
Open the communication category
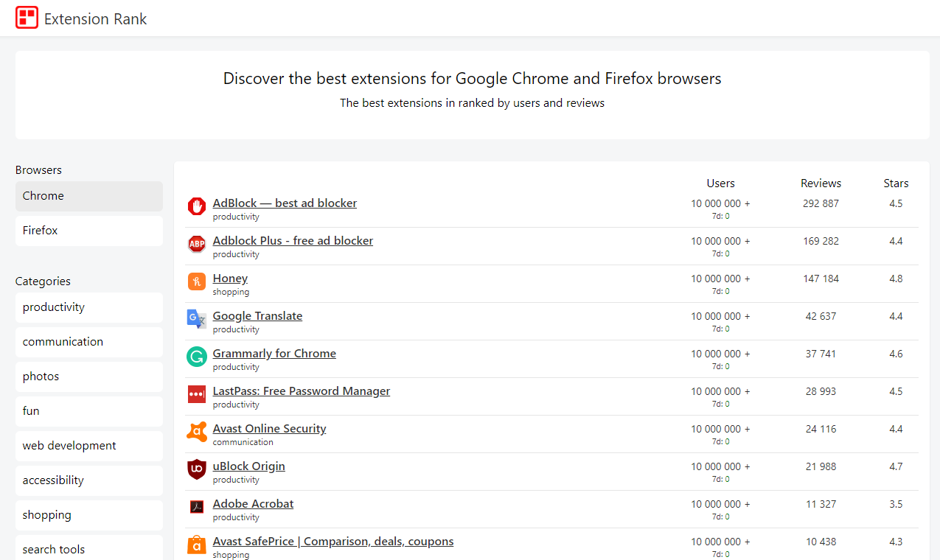point(88,342)
